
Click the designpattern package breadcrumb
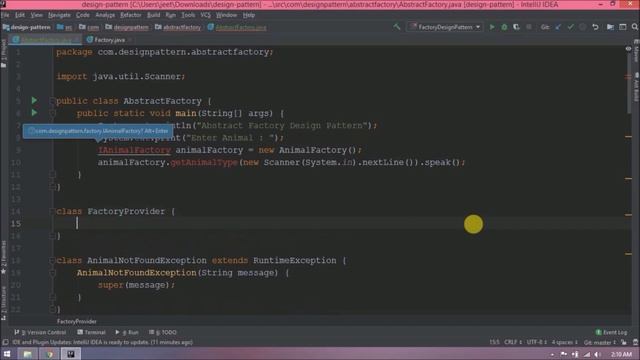[127, 27]
